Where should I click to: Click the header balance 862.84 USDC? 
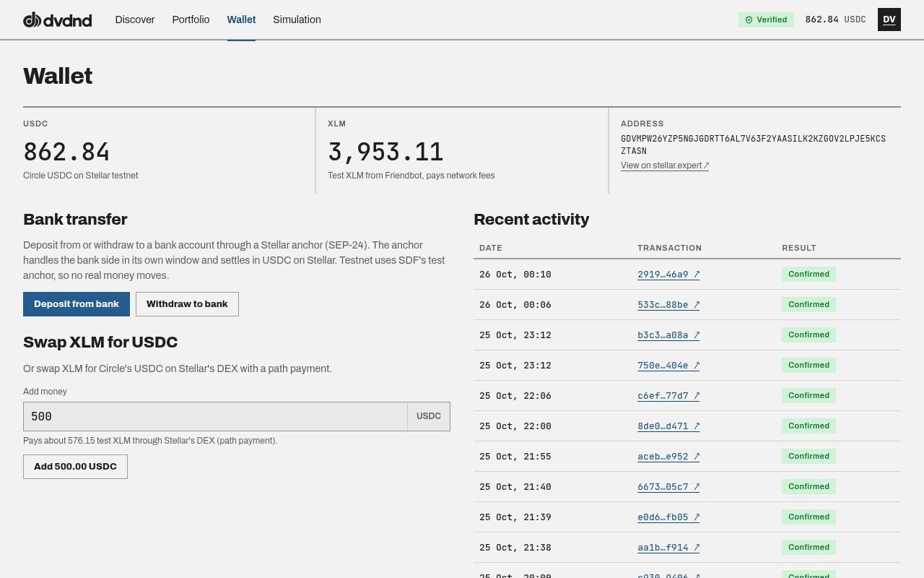point(835,20)
